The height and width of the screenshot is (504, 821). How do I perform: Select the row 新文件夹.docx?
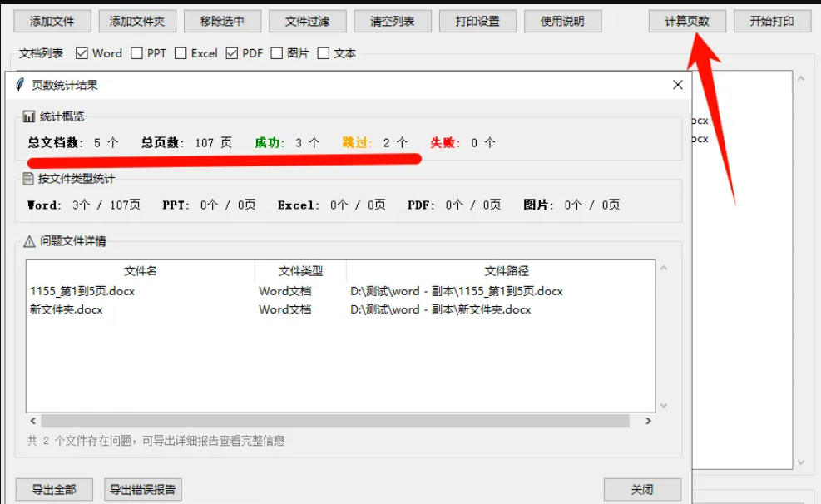click(340, 310)
